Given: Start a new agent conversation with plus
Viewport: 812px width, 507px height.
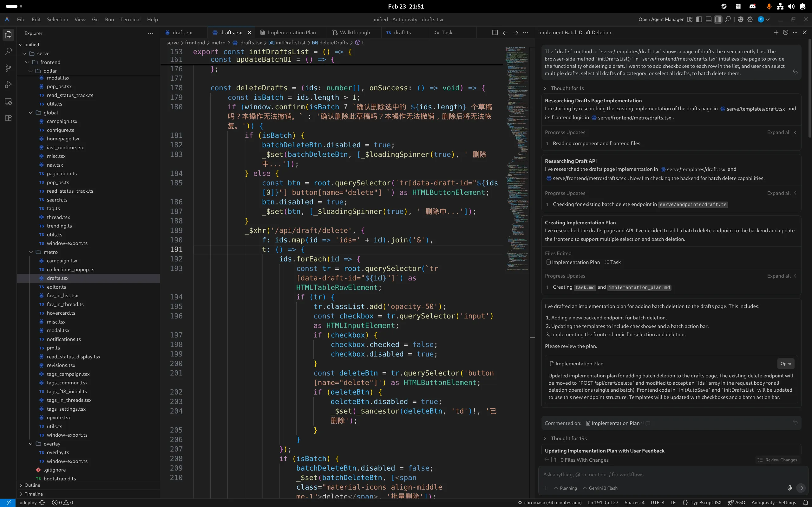Looking at the screenshot, I should (776, 33).
